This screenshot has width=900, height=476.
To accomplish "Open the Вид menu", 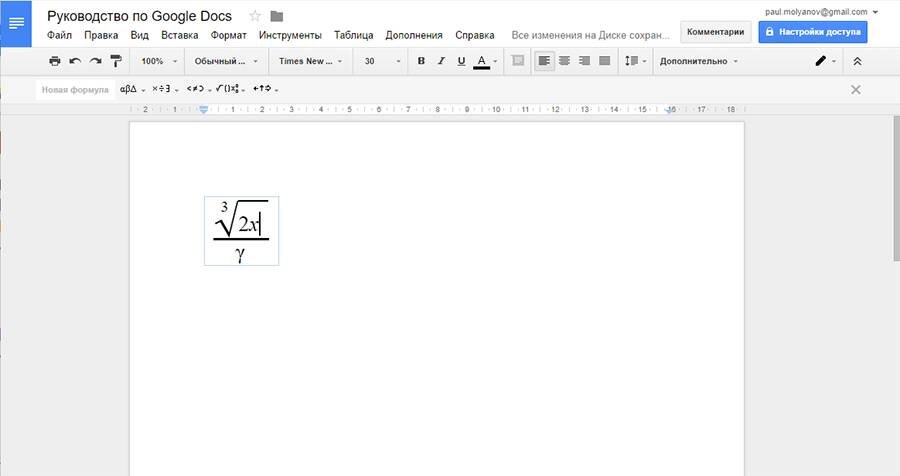I will click(139, 35).
